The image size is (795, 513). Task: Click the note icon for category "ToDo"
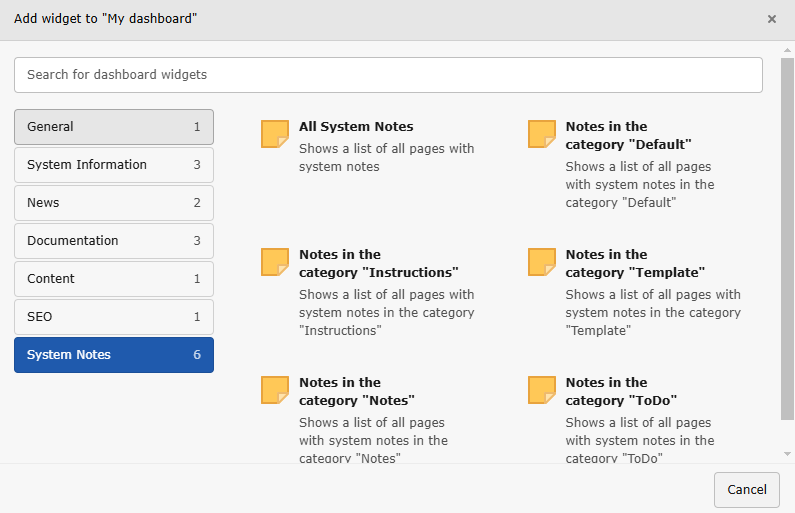pyautogui.click(x=541, y=390)
